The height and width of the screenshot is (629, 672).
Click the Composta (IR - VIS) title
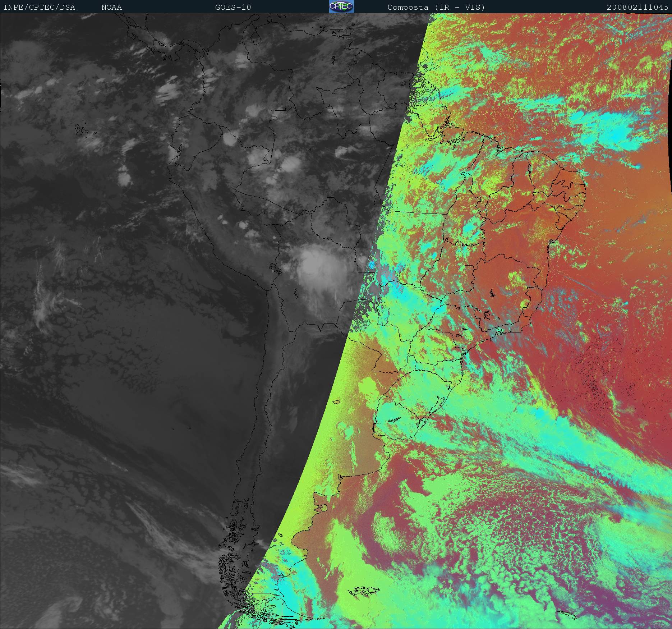(x=436, y=7)
